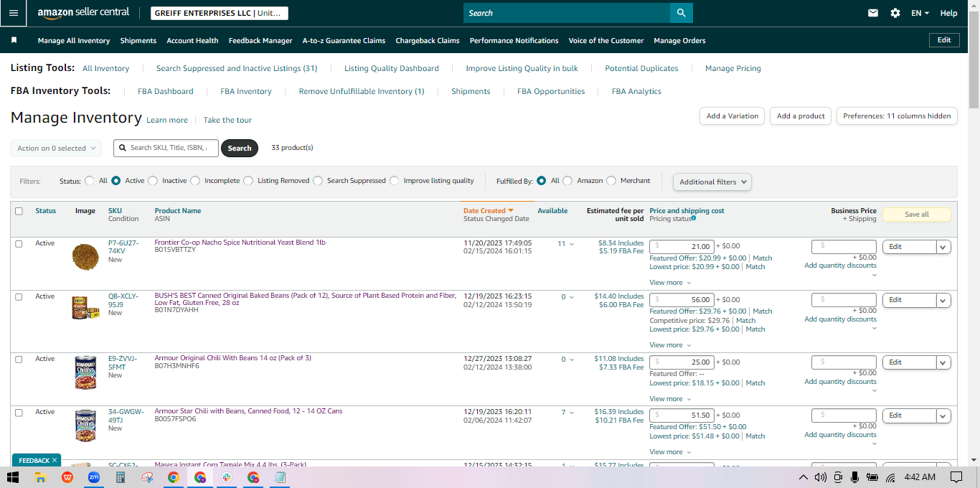Click the Save all button
The height and width of the screenshot is (488, 980).
point(916,214)
